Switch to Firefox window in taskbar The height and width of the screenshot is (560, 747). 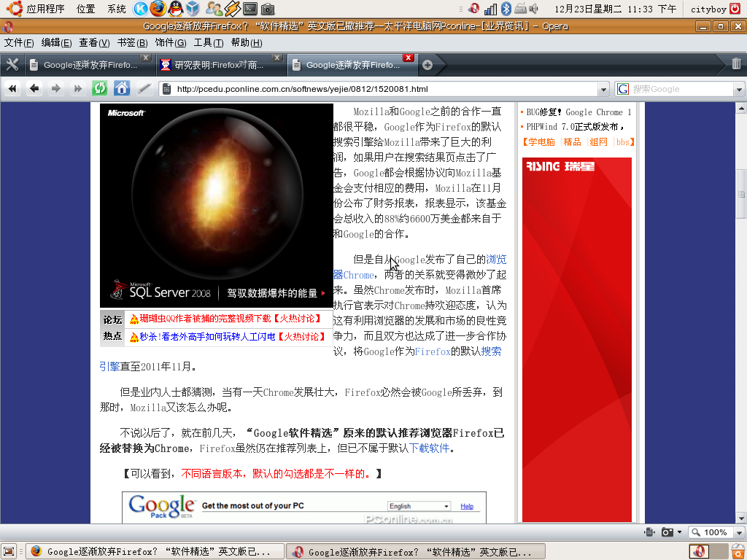(x=155, y=551)
